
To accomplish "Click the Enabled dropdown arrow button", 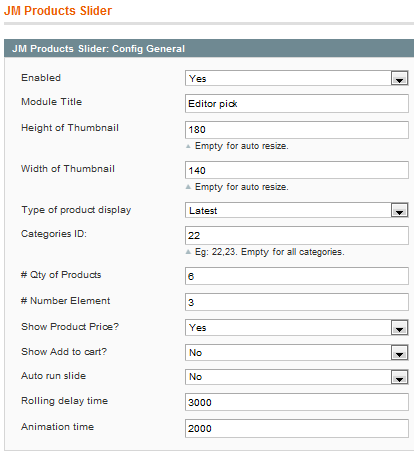I will pos(399,79).
